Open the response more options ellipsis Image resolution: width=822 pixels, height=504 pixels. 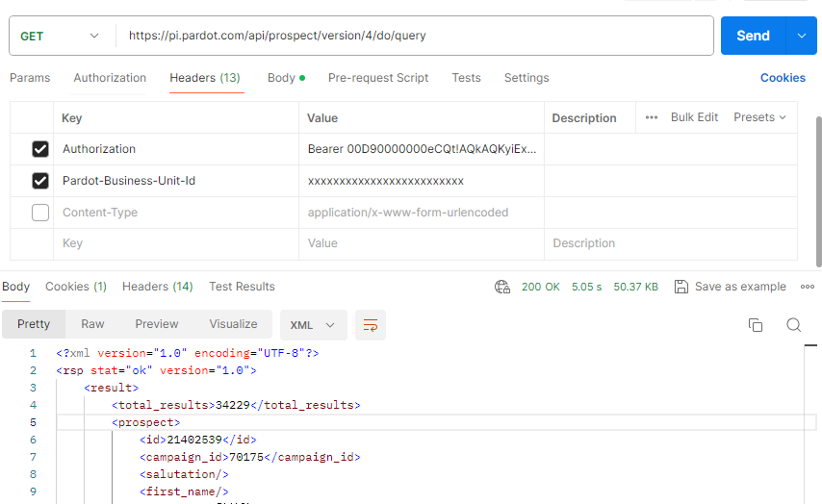pyautogui.click(x=808, y=287)
